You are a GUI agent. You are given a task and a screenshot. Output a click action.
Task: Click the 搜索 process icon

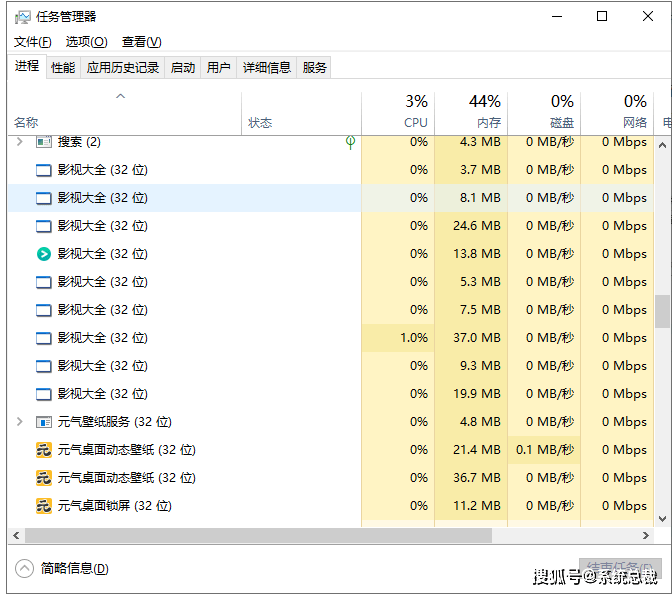pos(43,142)
